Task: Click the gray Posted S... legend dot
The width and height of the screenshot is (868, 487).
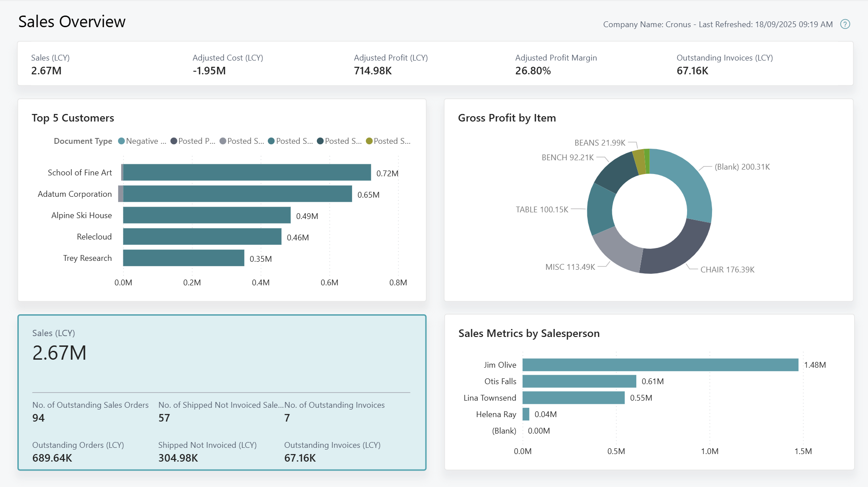Action: pyautogui.click(x=223, y=141)
